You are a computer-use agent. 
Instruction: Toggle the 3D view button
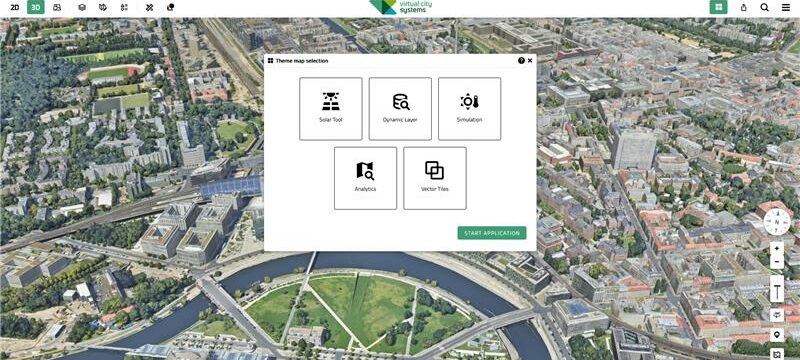(36, 7)
